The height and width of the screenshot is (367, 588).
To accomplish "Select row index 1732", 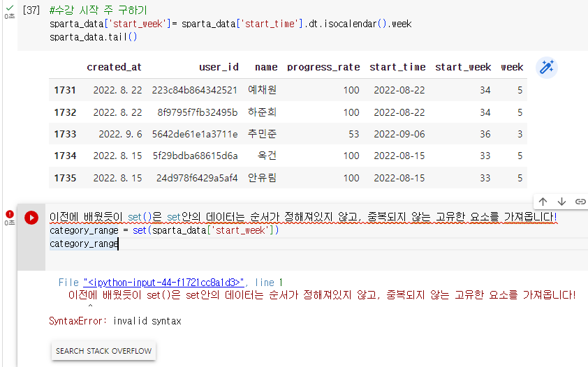I will point(65,112).
